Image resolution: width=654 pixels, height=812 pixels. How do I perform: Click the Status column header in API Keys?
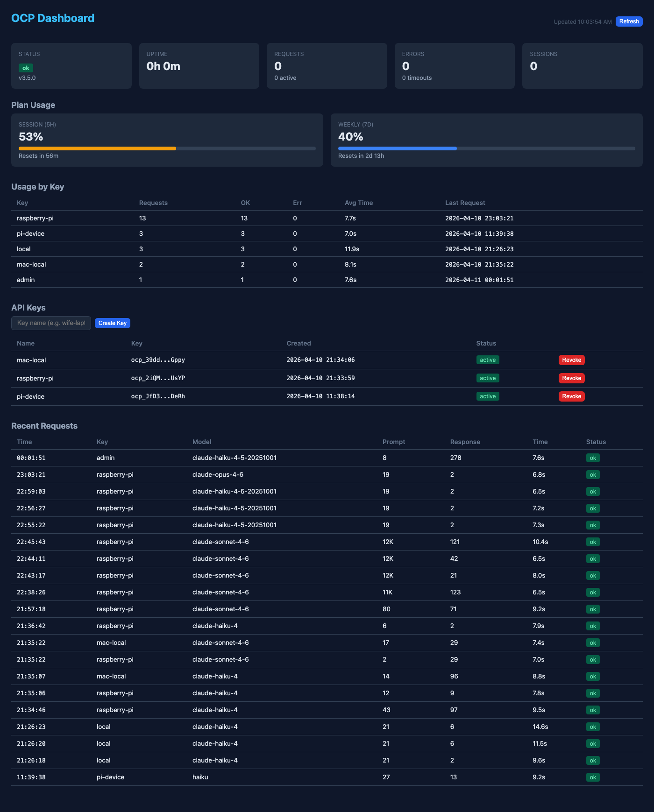point(486,344)
